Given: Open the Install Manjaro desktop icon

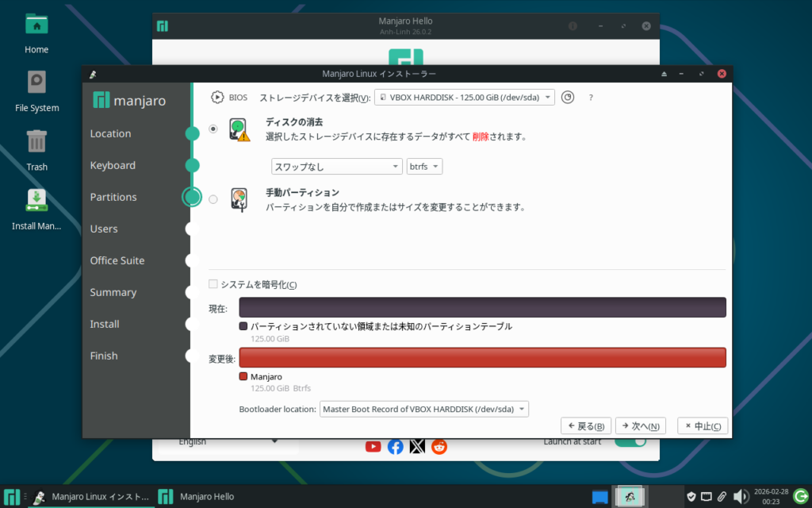Looking at the screenshot, I should coord(36,201).
